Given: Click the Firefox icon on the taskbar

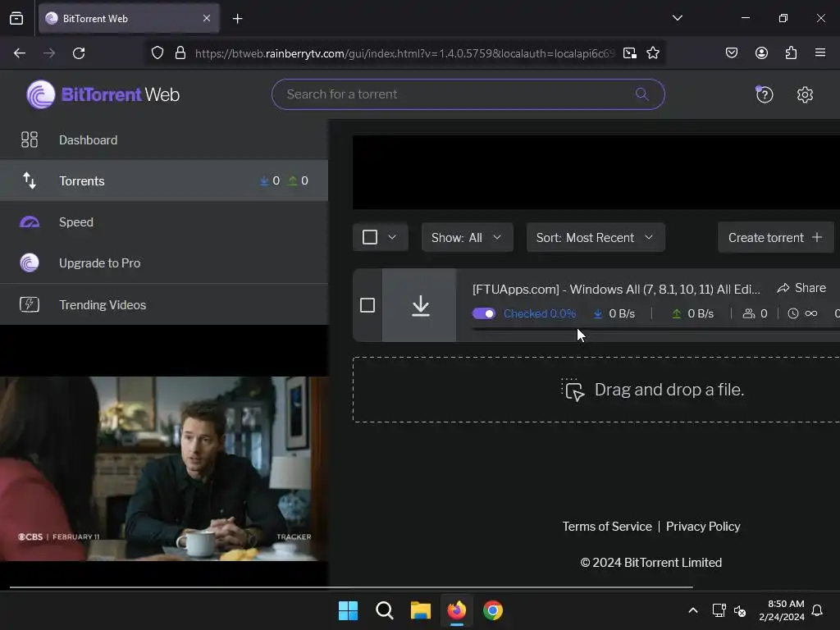Looking at the screenshot, I should (x=456, y=610).
